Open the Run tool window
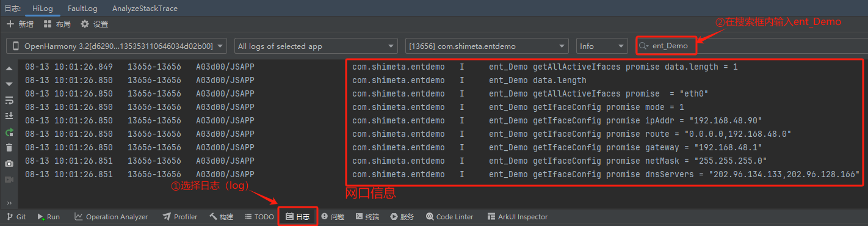 (49, 217)
